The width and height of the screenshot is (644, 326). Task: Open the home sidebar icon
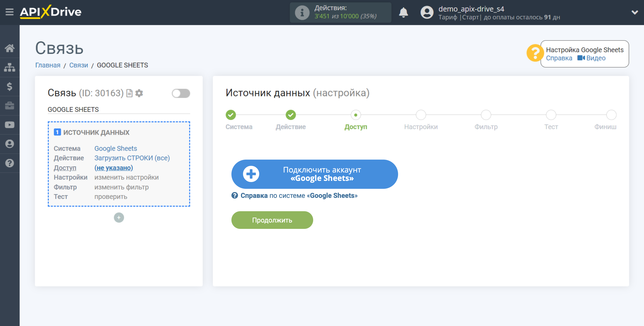[x=10, y=48]
